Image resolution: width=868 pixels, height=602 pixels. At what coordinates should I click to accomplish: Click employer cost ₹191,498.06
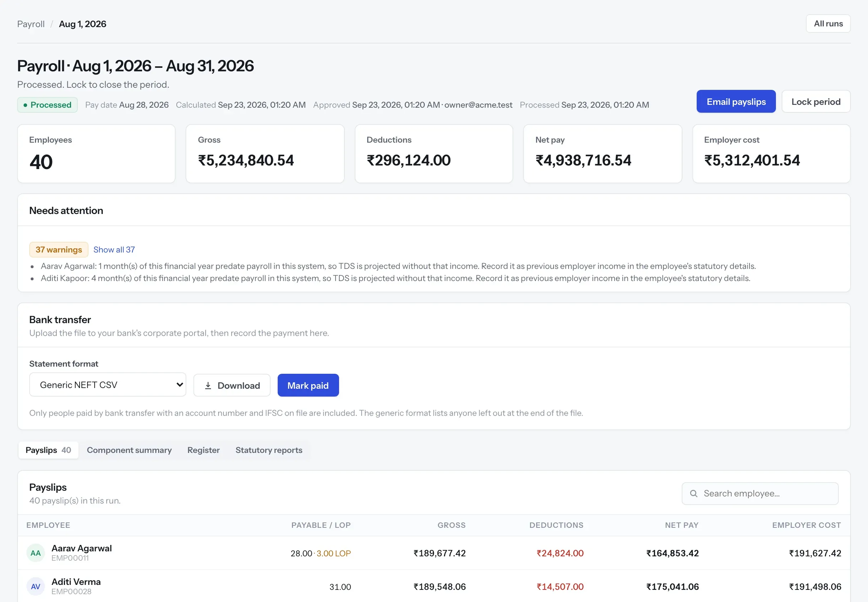click(815, 587)
